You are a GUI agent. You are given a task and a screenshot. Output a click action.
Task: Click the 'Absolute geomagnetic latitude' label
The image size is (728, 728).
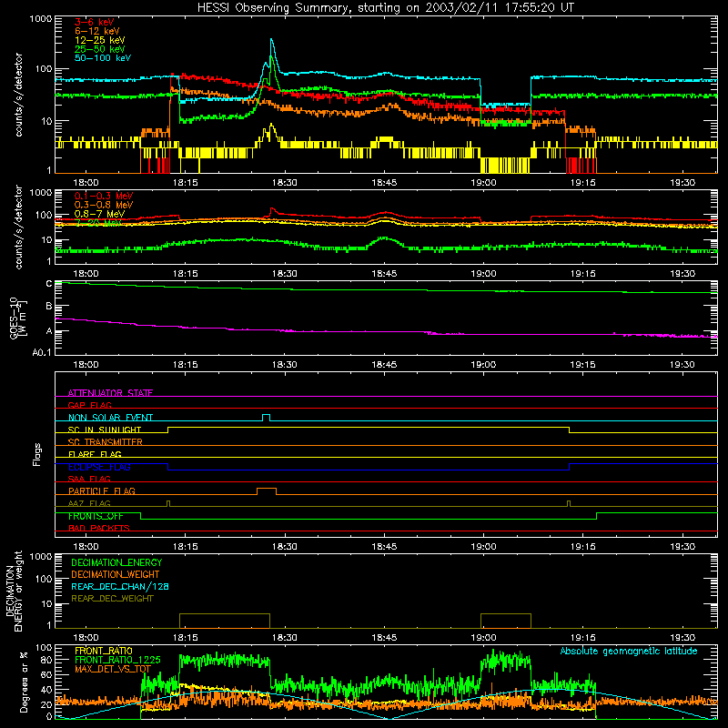click(629, 651)
